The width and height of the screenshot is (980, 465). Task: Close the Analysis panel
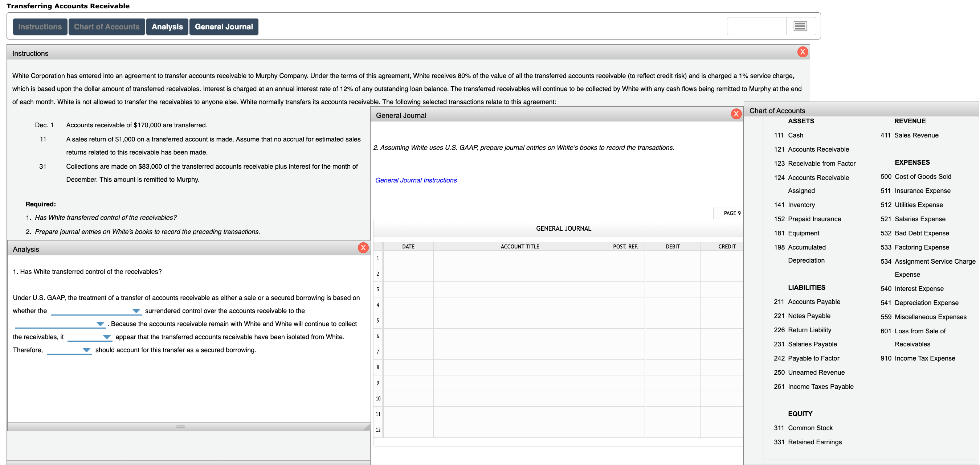point(363,247)
